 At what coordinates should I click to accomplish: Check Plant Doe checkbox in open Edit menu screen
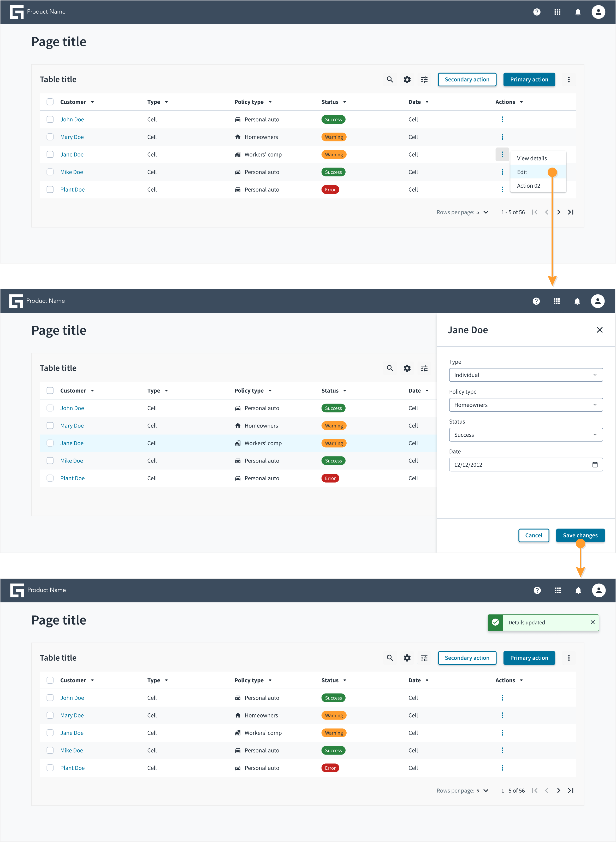50,189
